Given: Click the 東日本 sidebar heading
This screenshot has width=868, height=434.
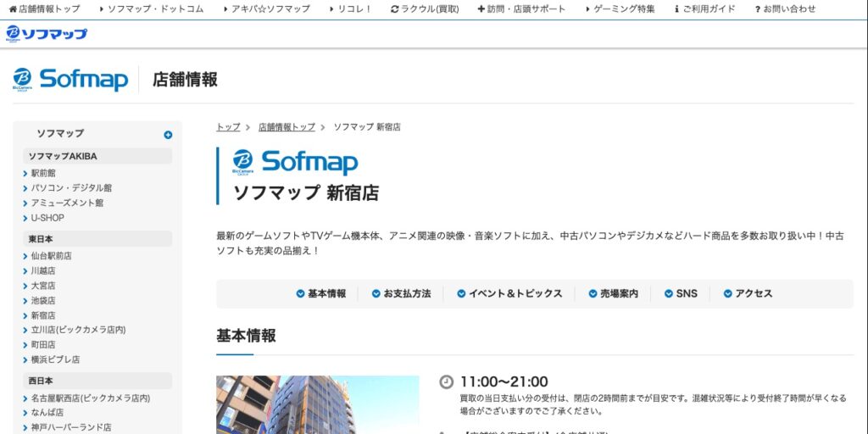Looking at the screenshot, I should pyautogui.click(x=97, y=239).
